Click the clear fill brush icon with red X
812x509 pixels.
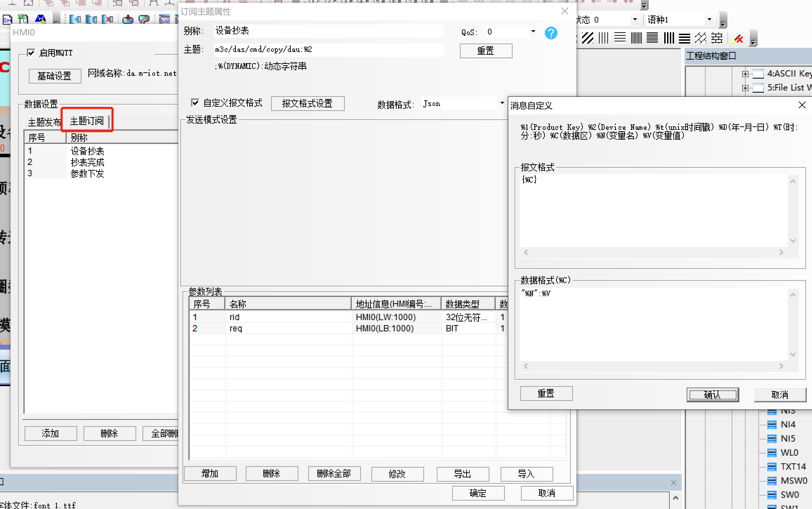pyautogui.click(x=738, y=39)
